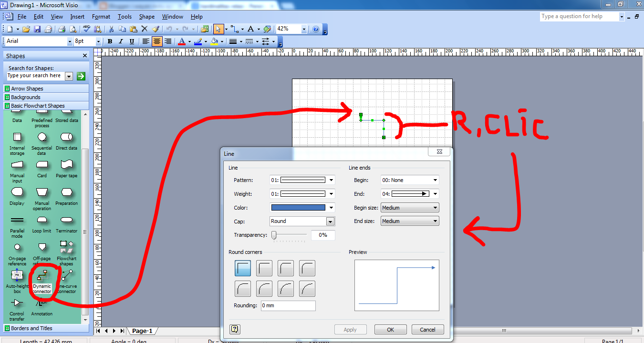Select the last round-corner style in the bottom row
This screenshot has height=343, width=644.
point(307,289)
